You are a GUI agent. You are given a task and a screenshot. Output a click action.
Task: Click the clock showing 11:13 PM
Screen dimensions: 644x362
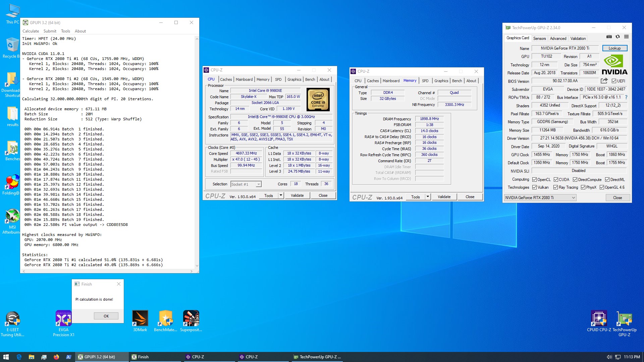tap(632, 357)
